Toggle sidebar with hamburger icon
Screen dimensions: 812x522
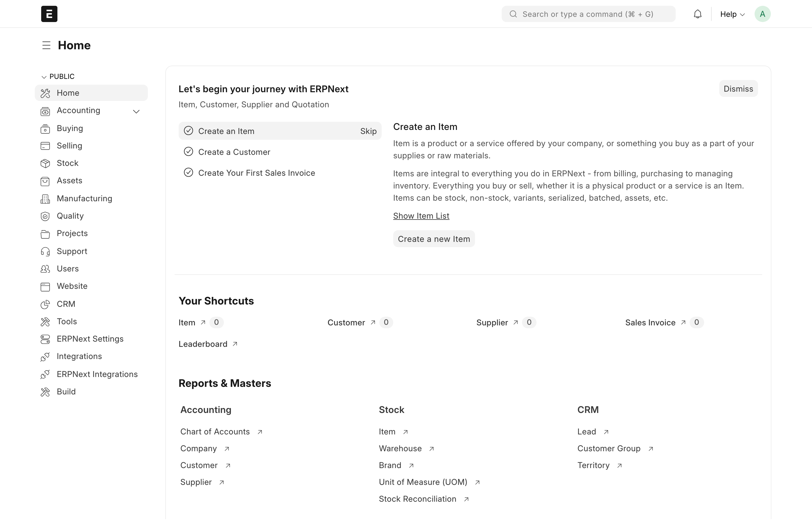[46, 45]
